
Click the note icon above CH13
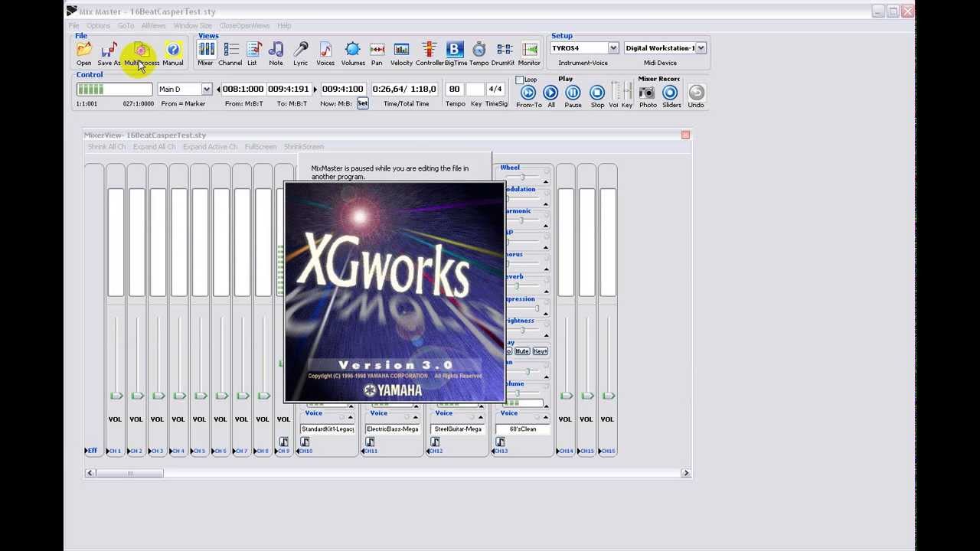click(500, 442)
